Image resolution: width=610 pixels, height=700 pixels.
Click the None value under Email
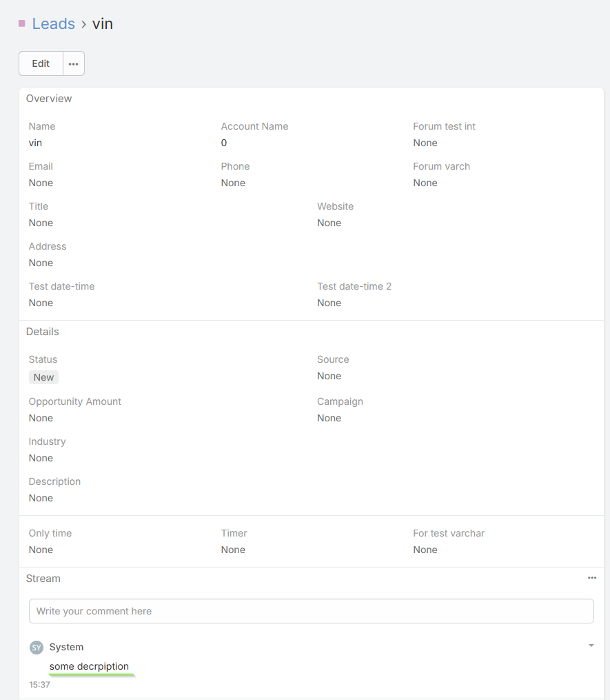(x=41, y=183)
